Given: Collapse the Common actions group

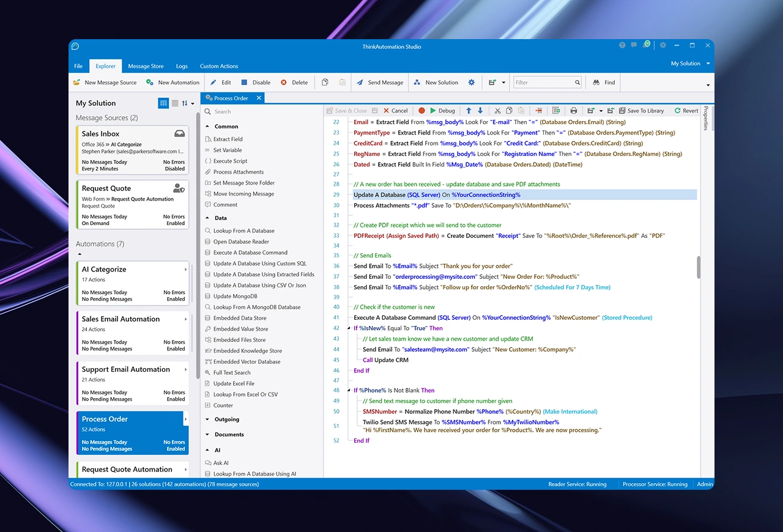Looking at the screenshot, I should coord(208,127).
